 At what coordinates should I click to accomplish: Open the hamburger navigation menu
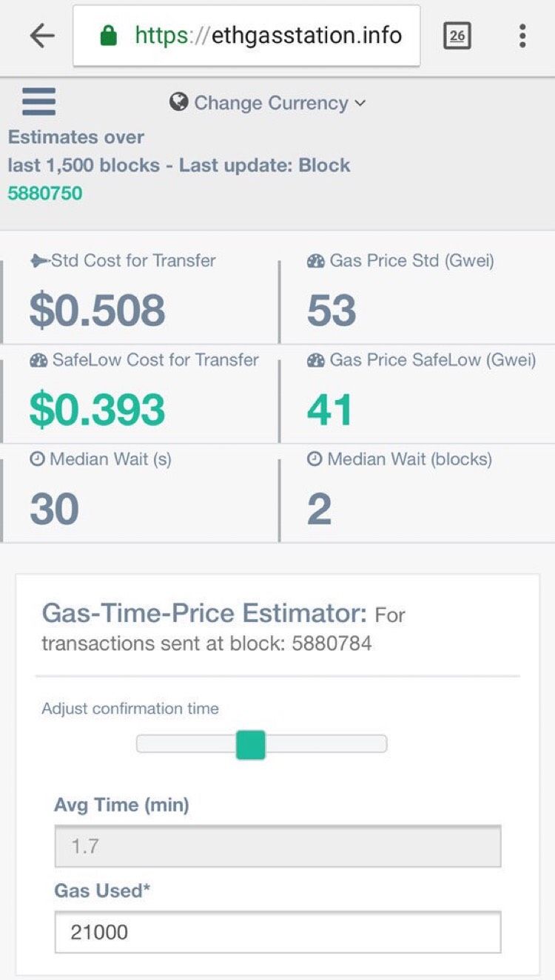pyautogui.click(x=38, y=101)
